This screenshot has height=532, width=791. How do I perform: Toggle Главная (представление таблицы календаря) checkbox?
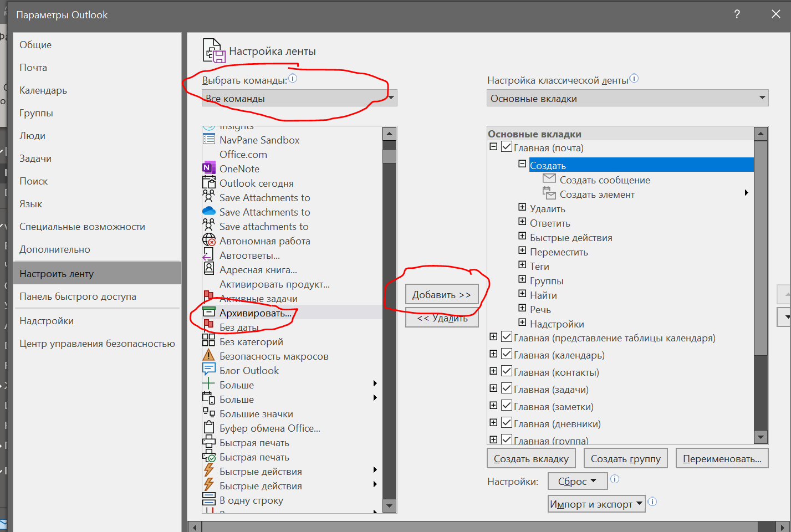[506, 337]
